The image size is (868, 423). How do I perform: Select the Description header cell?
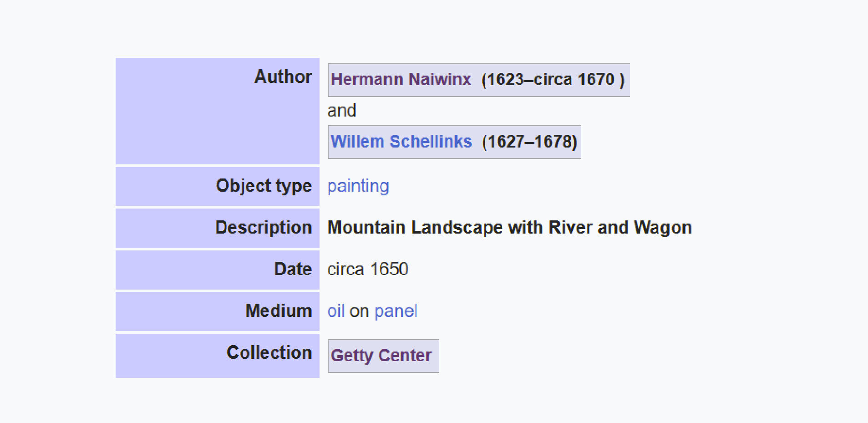[218, 228]
